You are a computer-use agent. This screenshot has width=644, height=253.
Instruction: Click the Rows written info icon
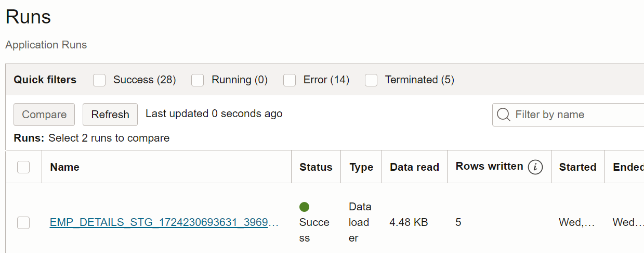[x=535, y=167]
